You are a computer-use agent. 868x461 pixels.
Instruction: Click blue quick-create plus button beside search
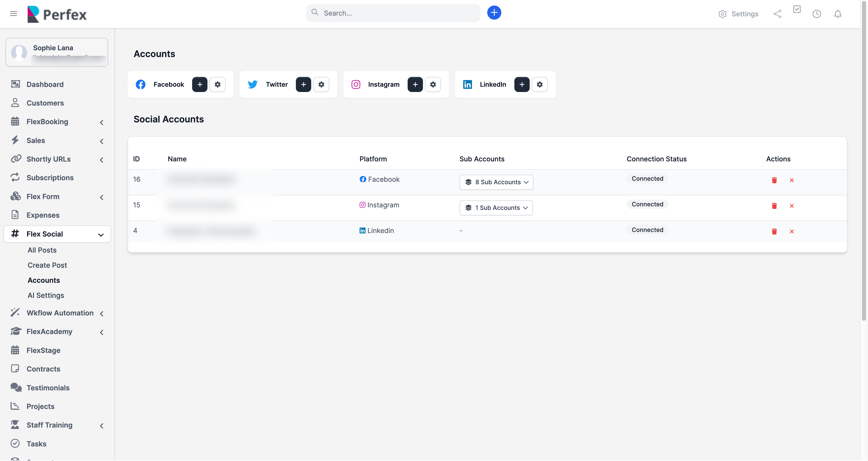click(494, 13)
